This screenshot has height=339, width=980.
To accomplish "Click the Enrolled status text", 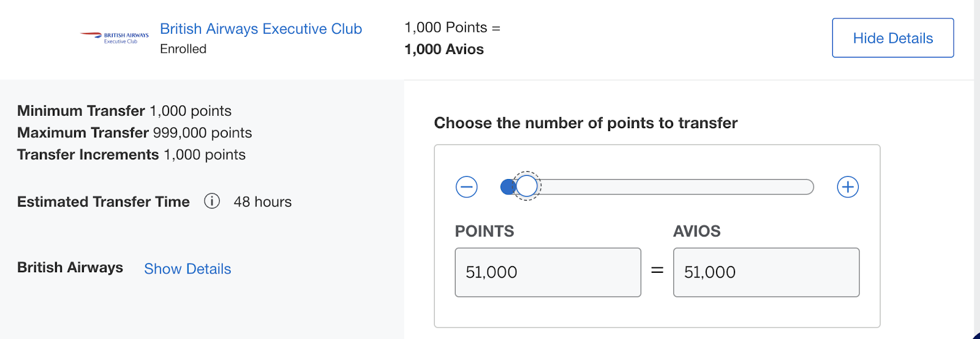I will click(183, 49).
